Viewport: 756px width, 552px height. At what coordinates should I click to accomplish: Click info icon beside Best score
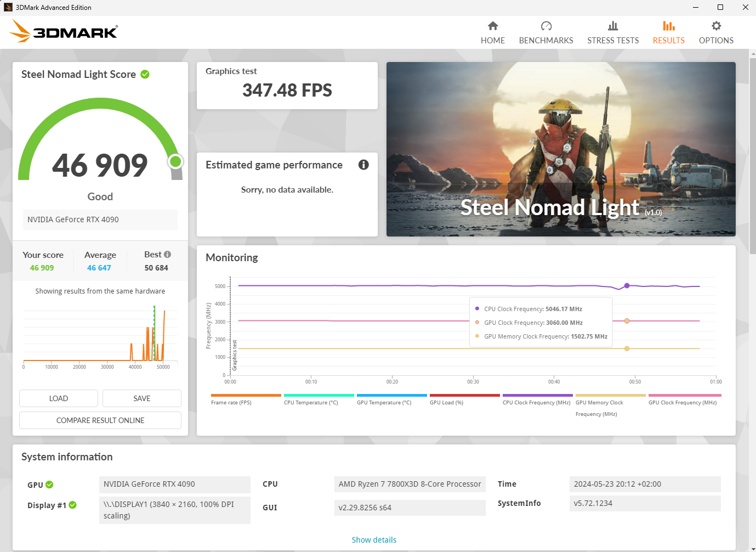[168, 255]
